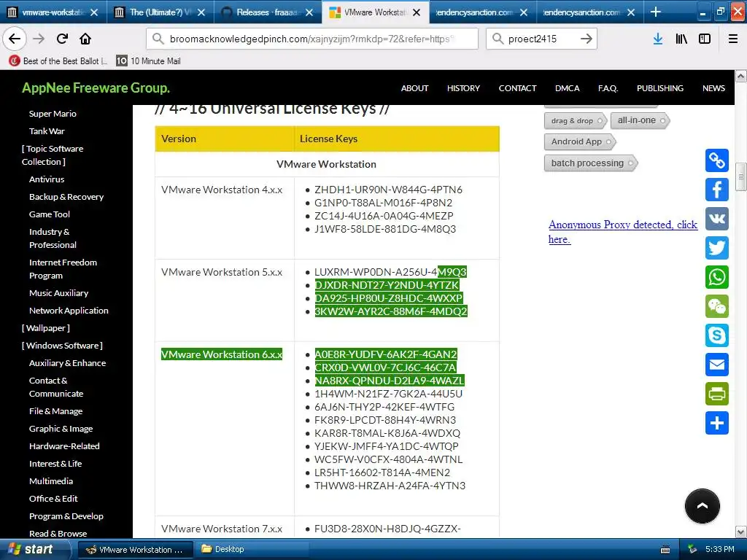
Task: Open the library bookmarks icon
Action: pyautogui.click(x=681, y=39)
